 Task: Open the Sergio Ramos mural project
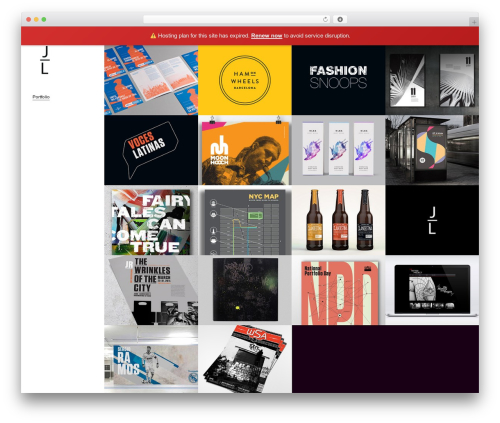151,359
